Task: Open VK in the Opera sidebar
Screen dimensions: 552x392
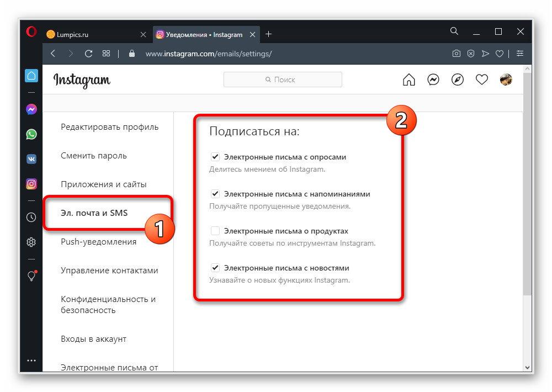Action: [x=31, y=159]
